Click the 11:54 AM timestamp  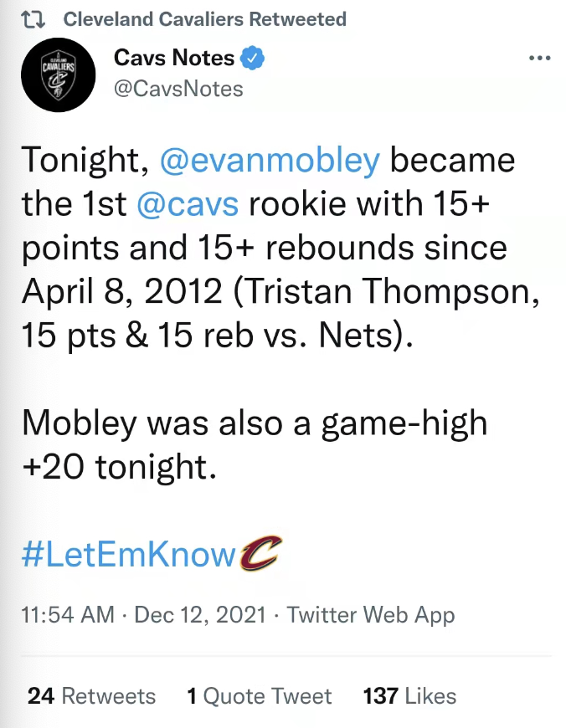point(67,615)
